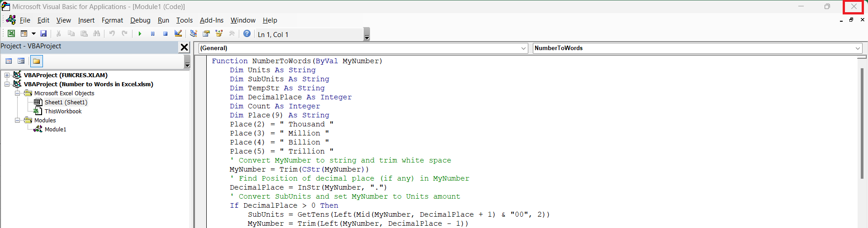
Task: Click the 'Place(3) = " Million "' line
Action: pos(280,133)
